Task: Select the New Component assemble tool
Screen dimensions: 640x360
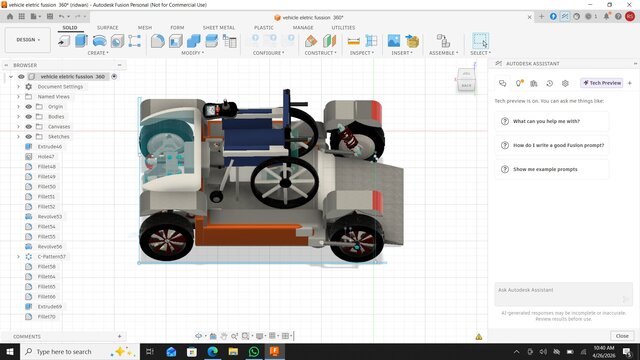Action: click(443, 41)
